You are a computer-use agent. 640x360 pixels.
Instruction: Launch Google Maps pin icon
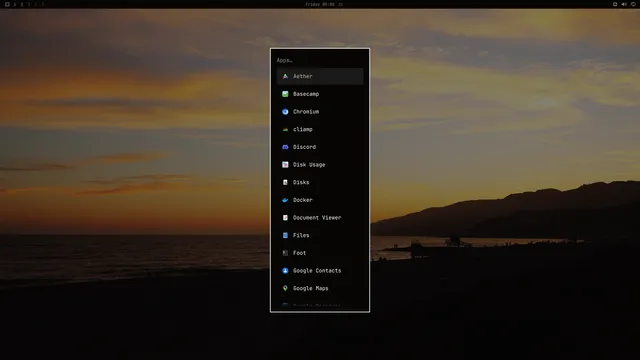[285, 288]
